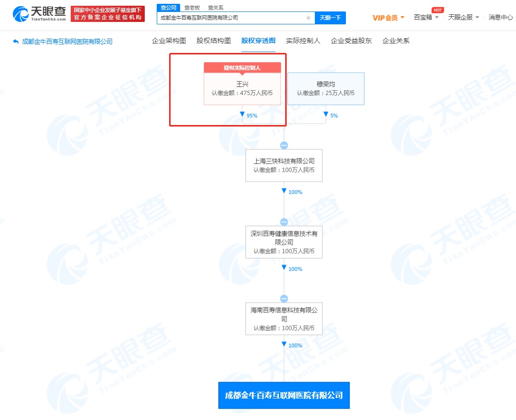
Task: Open the 企业受益股东 tab
Action: 351,41
